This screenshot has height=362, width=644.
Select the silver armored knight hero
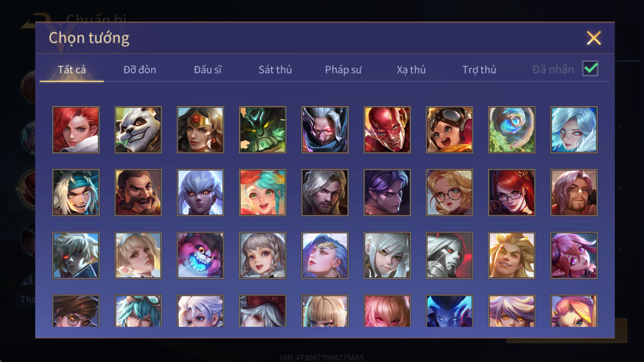(x=449, y=255)
